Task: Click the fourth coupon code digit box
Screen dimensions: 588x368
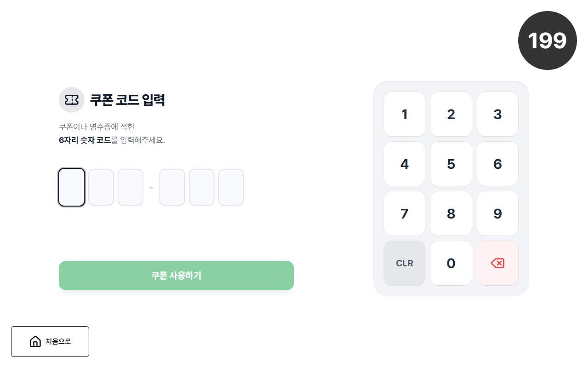Action: click(172, 187)
